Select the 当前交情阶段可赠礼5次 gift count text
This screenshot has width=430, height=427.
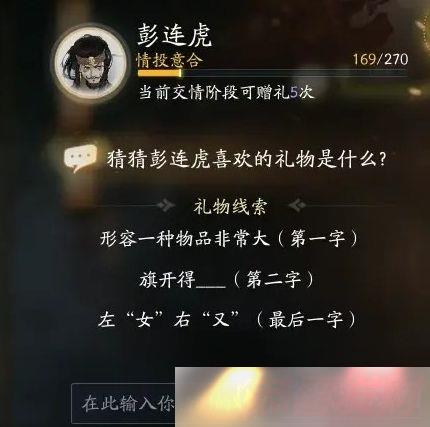226,92
